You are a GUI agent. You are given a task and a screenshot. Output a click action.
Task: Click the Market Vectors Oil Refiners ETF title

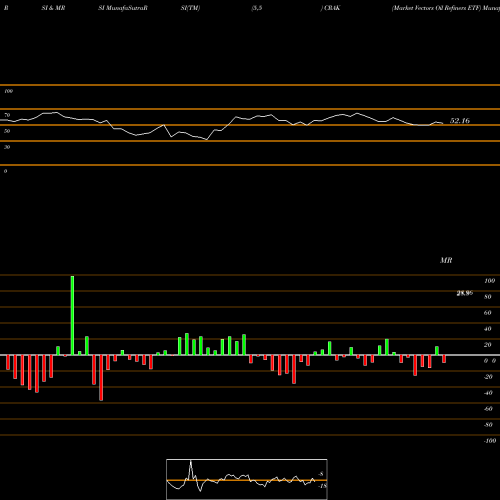pyautogui.click(x=437, y=8)
